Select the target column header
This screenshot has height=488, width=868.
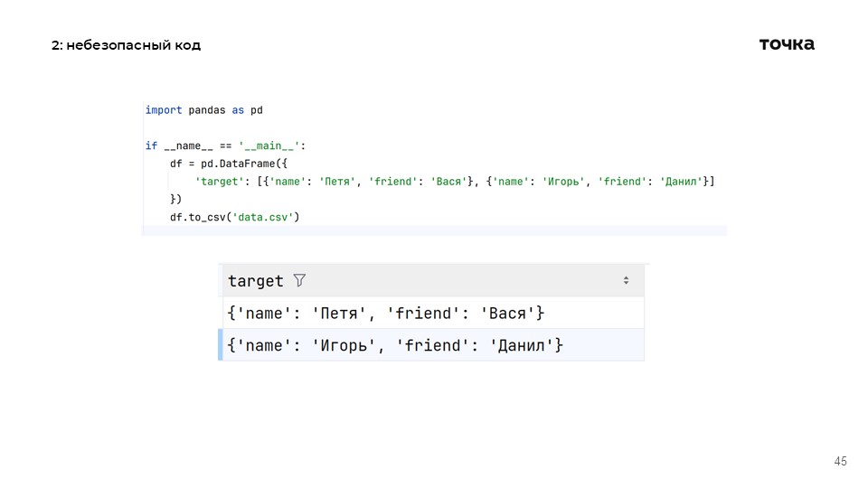point(256,281)
